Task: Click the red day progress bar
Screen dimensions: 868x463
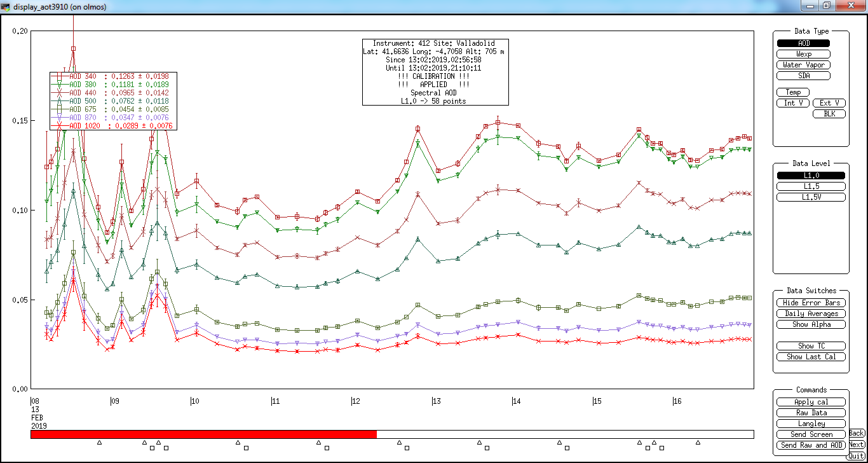Action: [203, 434]
